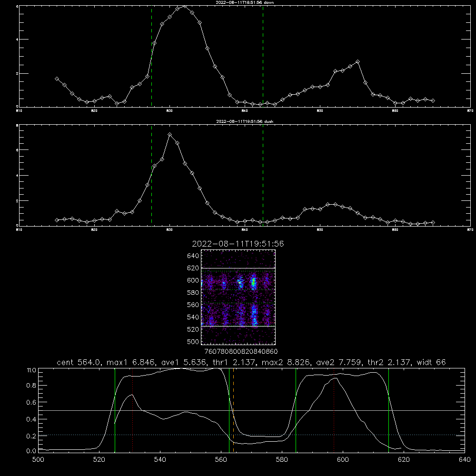The width and height of the screenshot is (476, 476).
Task: Click the "cent 564.0" value in stats header
Action: 79,362
